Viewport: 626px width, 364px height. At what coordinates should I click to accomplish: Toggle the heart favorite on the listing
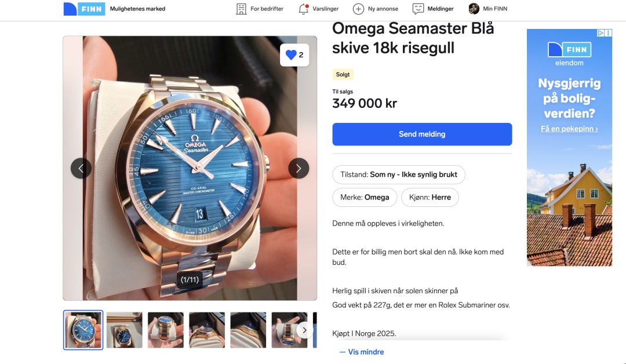tap(292, 55)
